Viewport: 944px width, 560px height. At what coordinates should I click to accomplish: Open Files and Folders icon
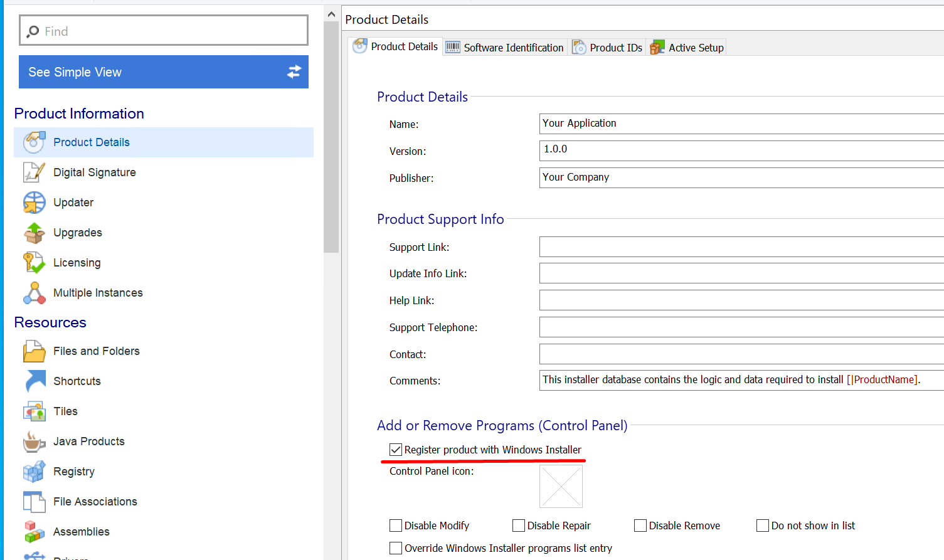pyautogui.click(x=34, y=351)
